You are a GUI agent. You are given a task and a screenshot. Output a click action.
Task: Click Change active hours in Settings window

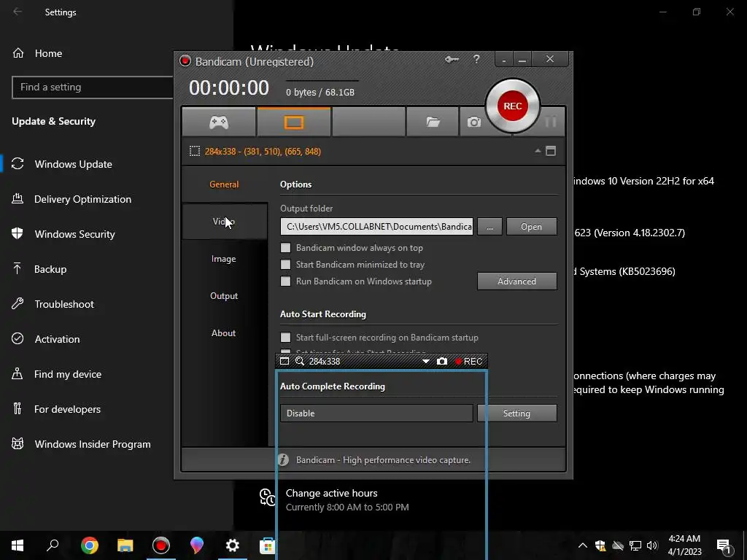coord(331,494)
